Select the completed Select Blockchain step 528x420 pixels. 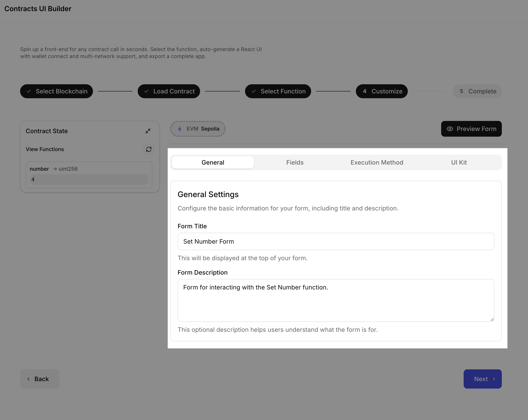(x=56, y=91)
